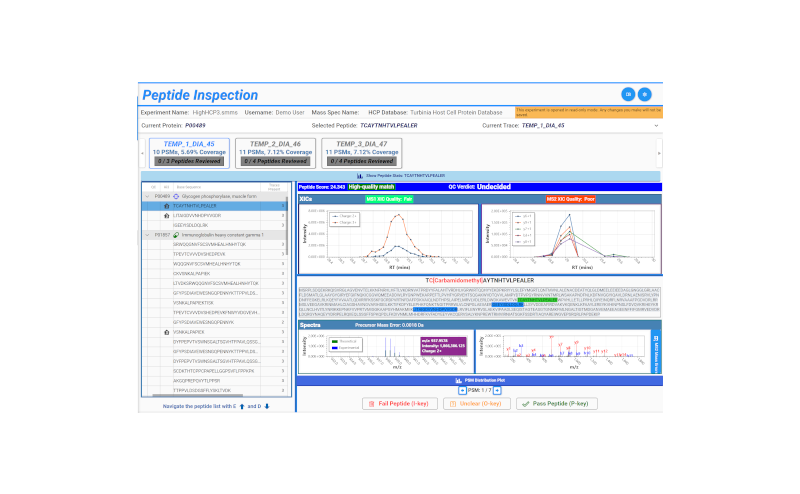Click the bar chart icon beside Show Peptide Data
Screen dimensions: 800x494
[359, 175]
